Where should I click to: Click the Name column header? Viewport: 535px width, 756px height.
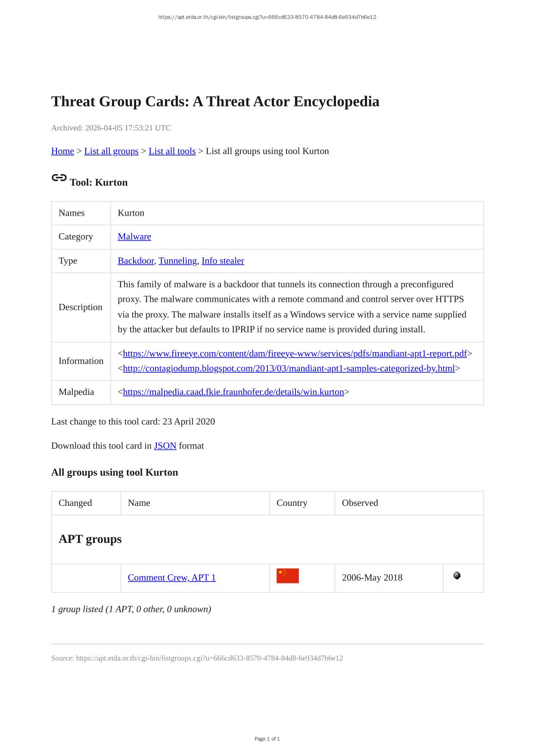pyautogui.click(x=139, y=503)
